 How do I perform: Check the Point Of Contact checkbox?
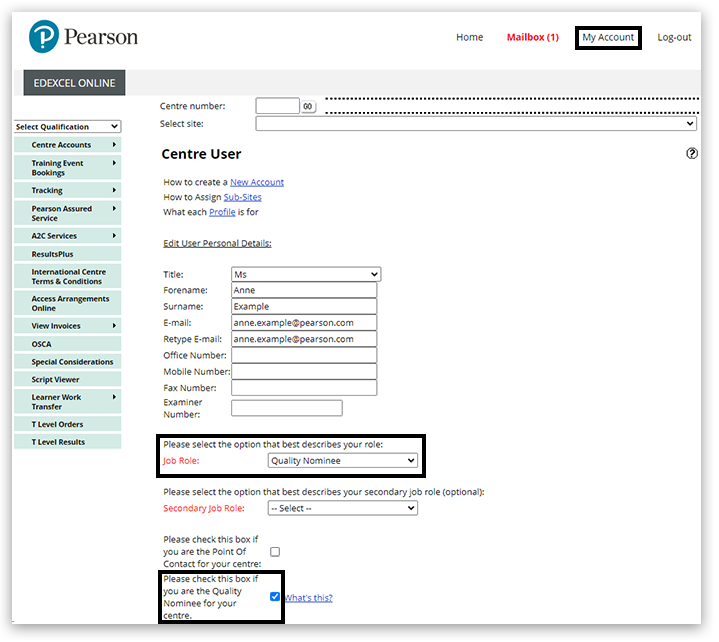click(275, 551)
